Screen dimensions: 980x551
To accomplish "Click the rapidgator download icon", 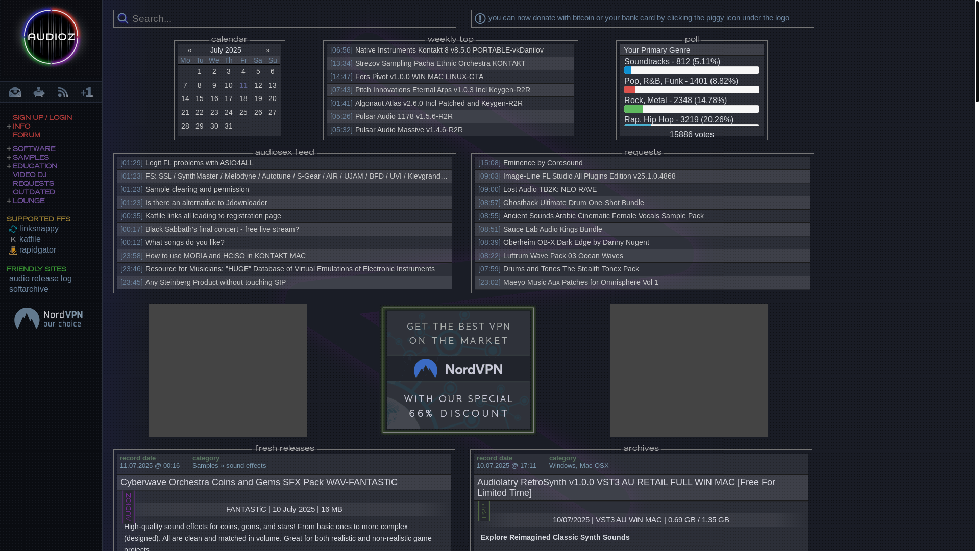I will 13,251.
